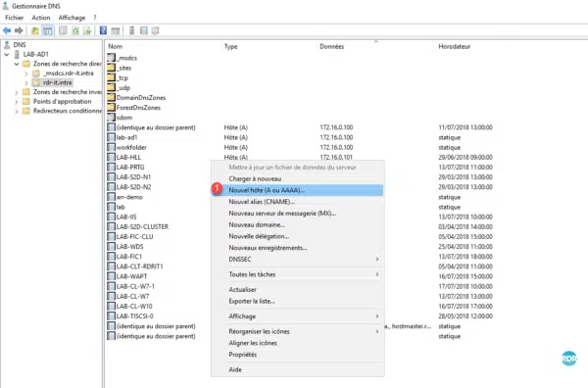
Task: Click Exporter la liste... in context menu
Action: [x=298, y=301]
